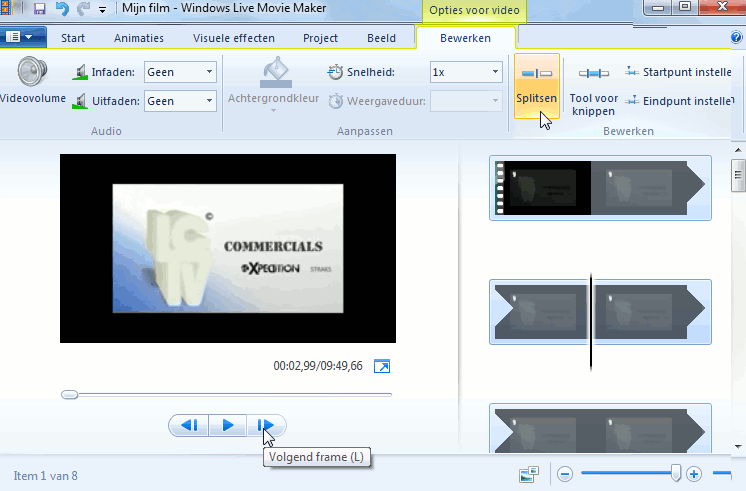Select the Bewerken tab
The height and width of the screenshot is (491, 746).
tap(465, 38)
